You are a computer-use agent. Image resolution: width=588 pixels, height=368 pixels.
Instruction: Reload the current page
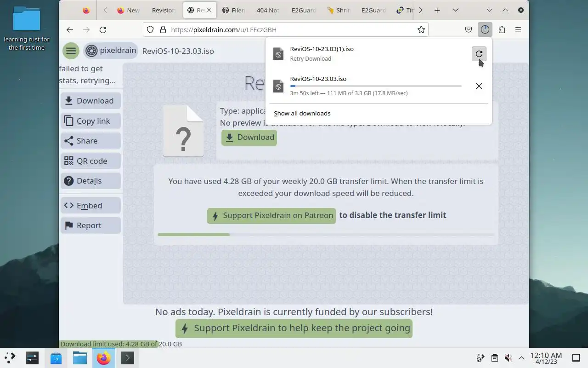pos(103,29)
